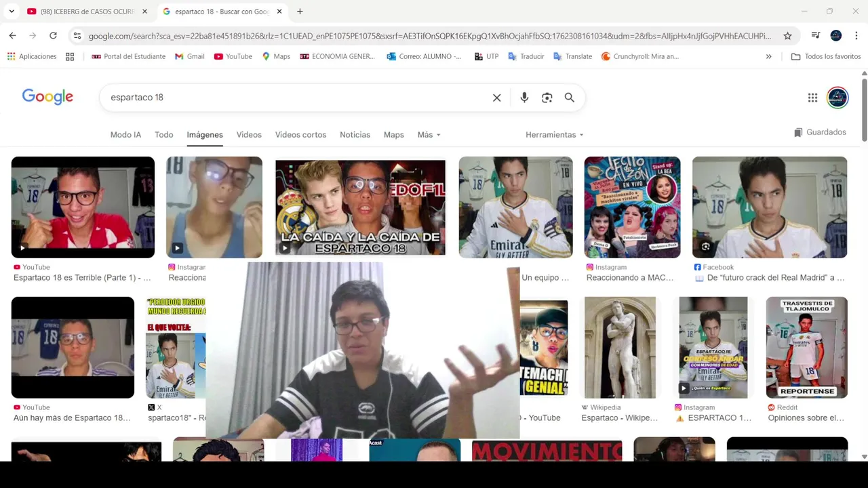The image size is (868, 488).
Task: Switch to Modo IA tab
Action: 125,135
